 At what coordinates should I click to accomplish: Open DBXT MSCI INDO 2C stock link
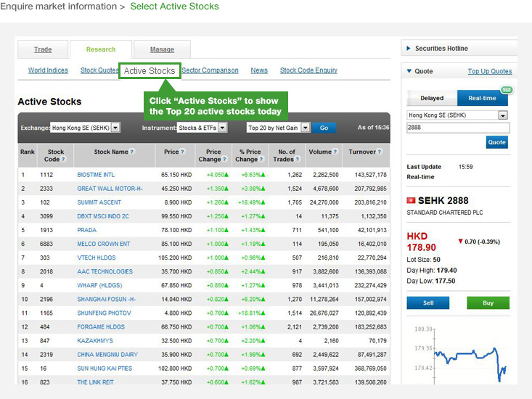[x=103, y=216]
